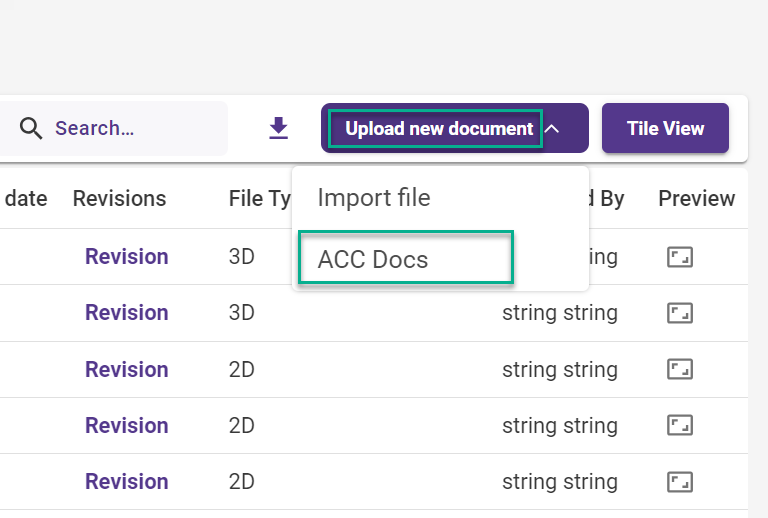Open Revision link in first row

click(x=127, y=257)
